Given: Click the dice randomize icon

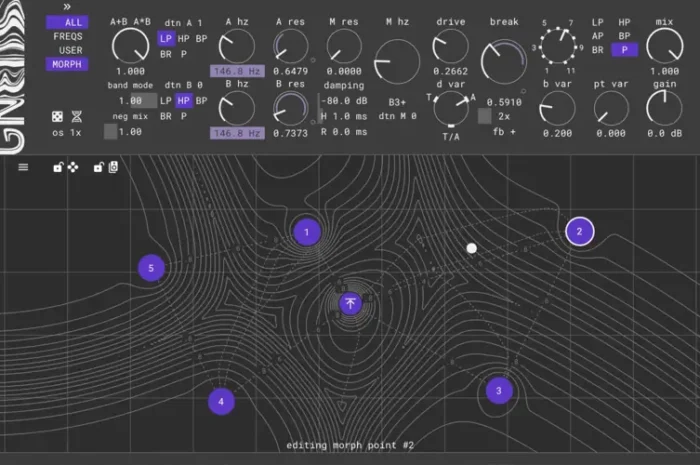Looking at the screenshot, I should (x=57, y=117).
